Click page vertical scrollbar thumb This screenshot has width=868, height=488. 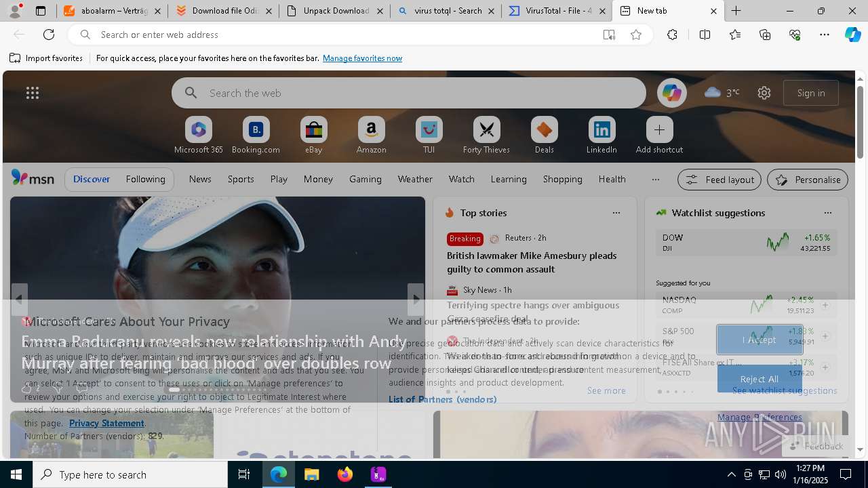point(861,122)
